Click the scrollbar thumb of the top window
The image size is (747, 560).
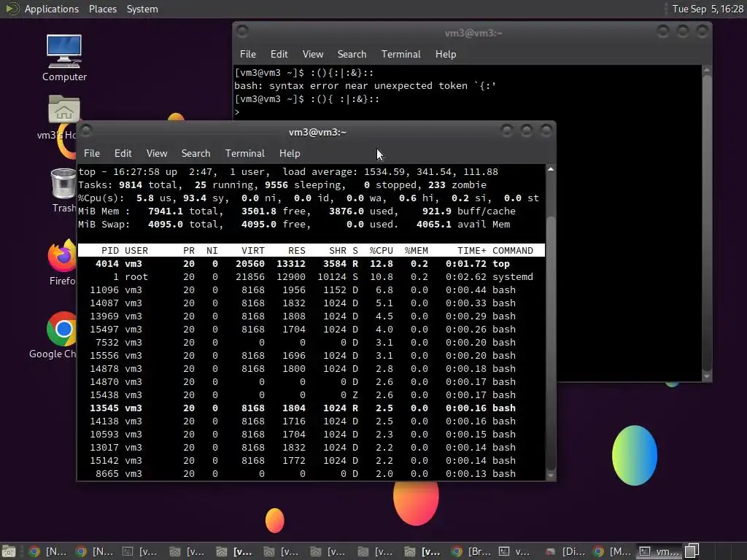coord(551,343)
